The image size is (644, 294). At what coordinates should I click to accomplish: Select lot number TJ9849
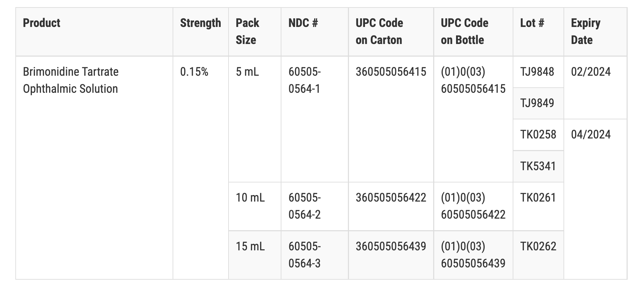pos(537,103)
